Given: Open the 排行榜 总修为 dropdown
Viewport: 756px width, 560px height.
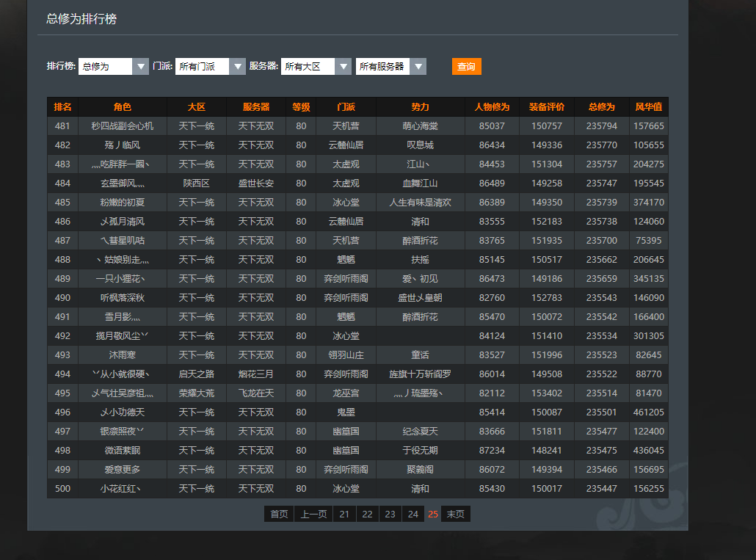Looking at the screenshot, I should pyautogui.click(x=114, y=67).
